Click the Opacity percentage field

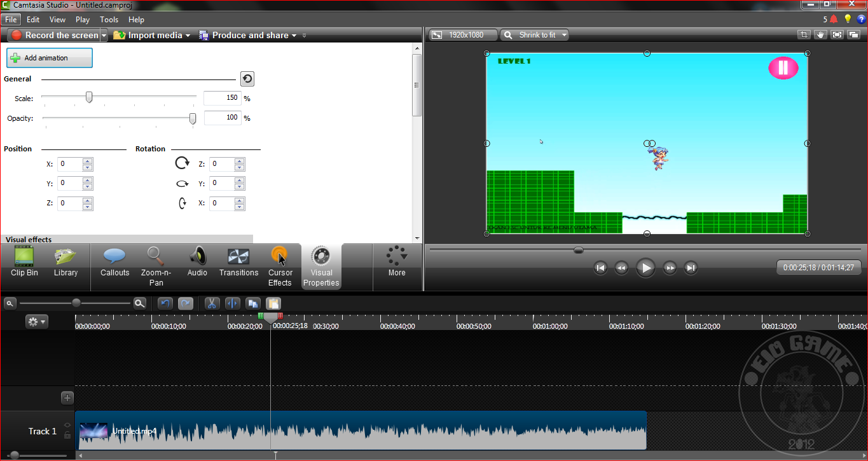(x=222, y=118)
